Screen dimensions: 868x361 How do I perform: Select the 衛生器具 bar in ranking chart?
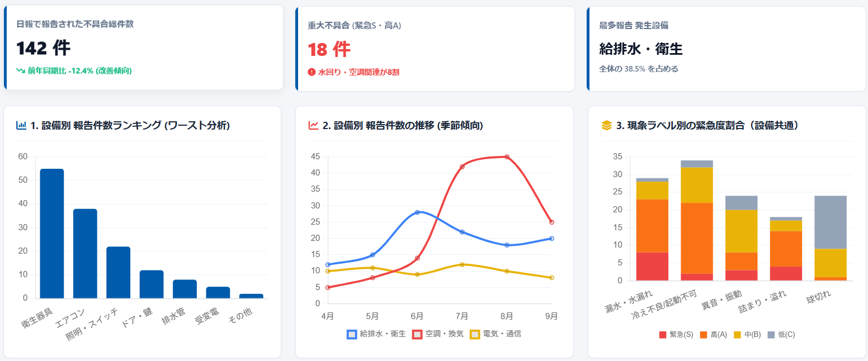tap(52, 234)
